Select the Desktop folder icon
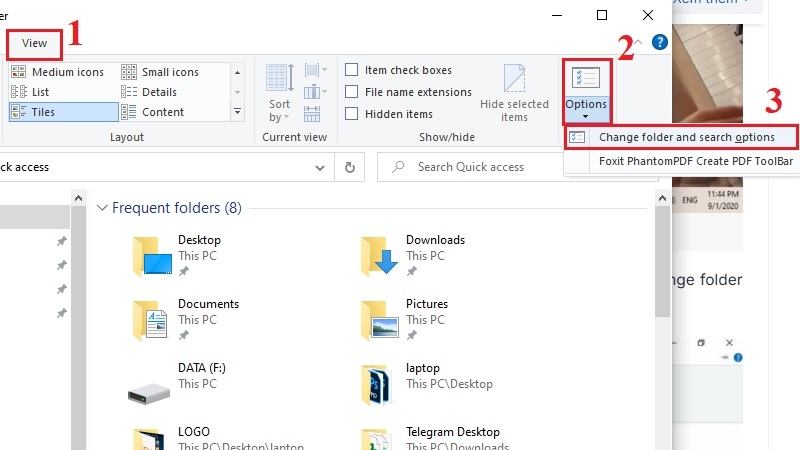Image resolution: width=800 pixels, height=450 pixels. click(x=152, y=256)
